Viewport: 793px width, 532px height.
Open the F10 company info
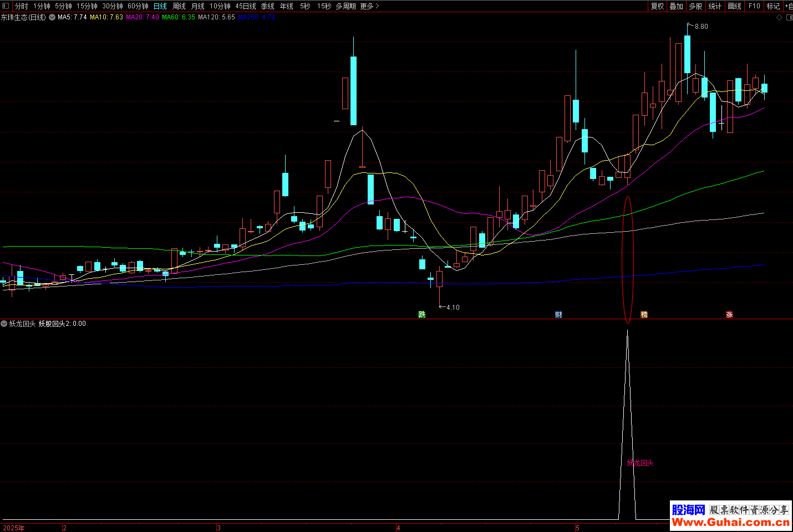pos(754,6)
